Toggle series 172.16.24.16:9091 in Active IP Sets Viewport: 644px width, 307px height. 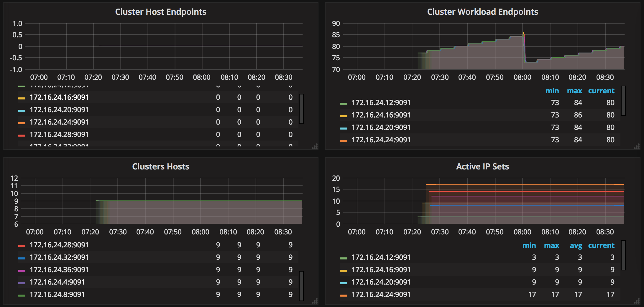click(x=381, y=270)
